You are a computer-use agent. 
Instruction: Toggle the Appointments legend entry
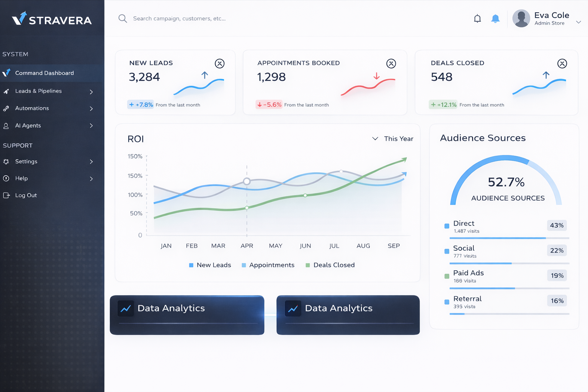pos(268,265)
